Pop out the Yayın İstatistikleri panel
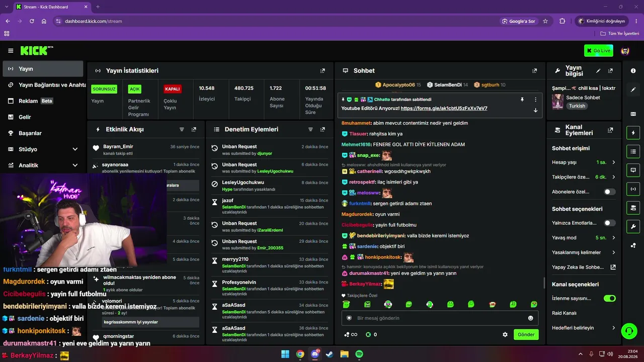This screenshot has width=644, height=362. click(323, 71)
